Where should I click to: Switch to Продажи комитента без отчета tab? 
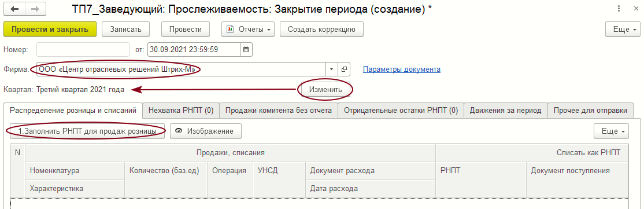tap(279, 110)
